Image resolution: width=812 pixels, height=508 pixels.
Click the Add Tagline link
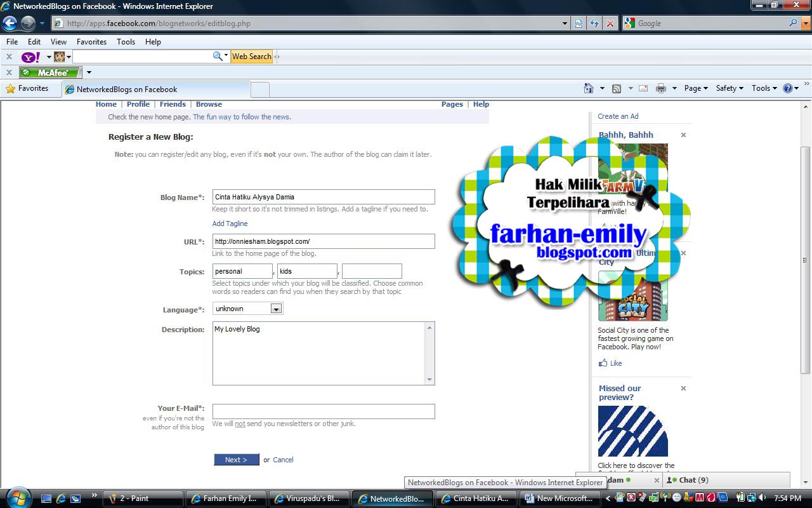(230, 224)
